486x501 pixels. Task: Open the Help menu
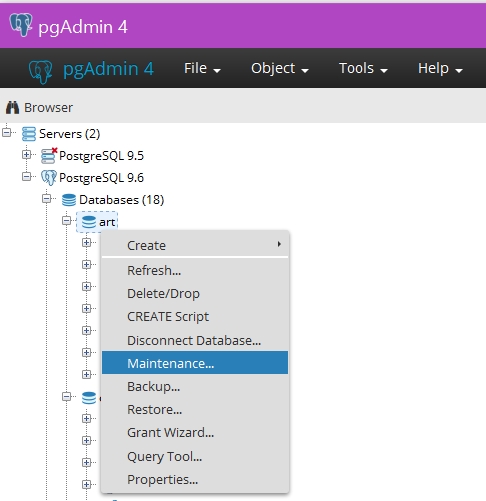[440, 68]
